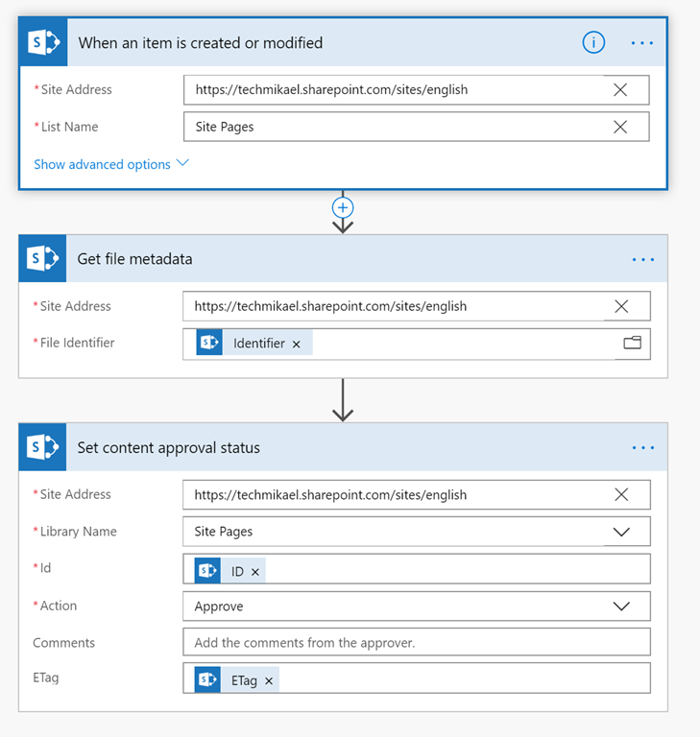Click the SharePoint icon on the Set content approval status card

coord(42,447)
